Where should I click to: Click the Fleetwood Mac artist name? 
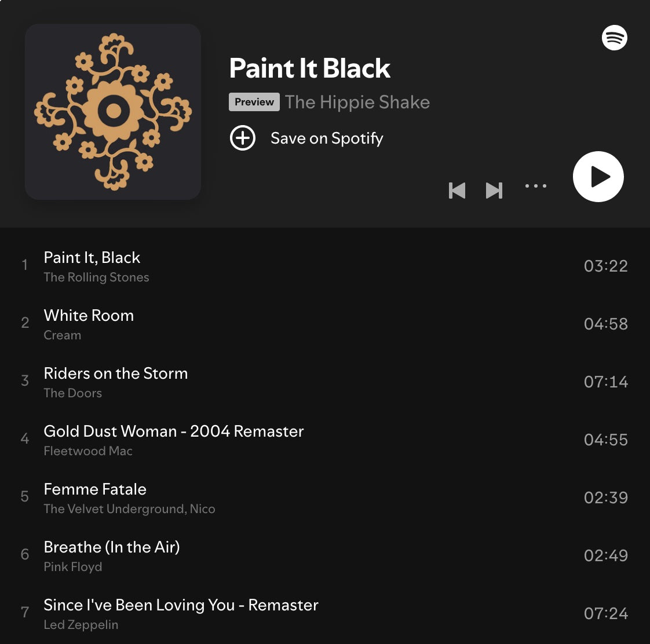tap(88, 451)
